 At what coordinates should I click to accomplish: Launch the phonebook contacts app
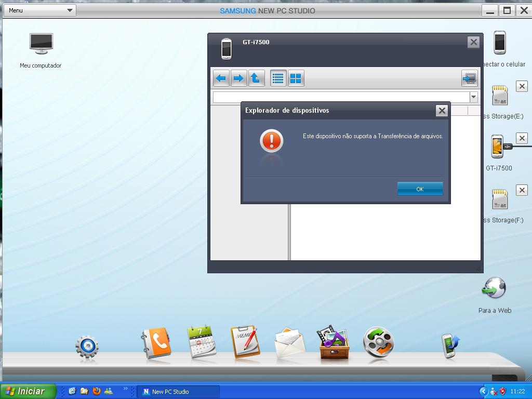tap(156, 343)
